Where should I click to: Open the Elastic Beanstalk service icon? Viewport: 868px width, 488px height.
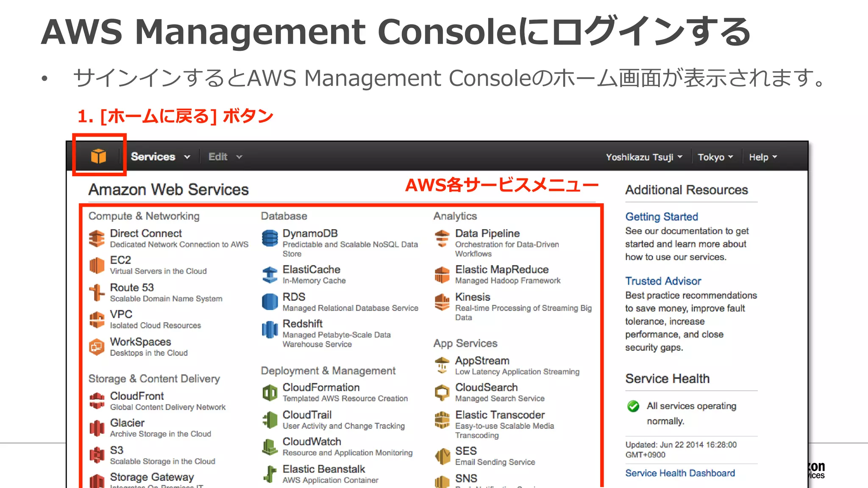tap(270, 474)
